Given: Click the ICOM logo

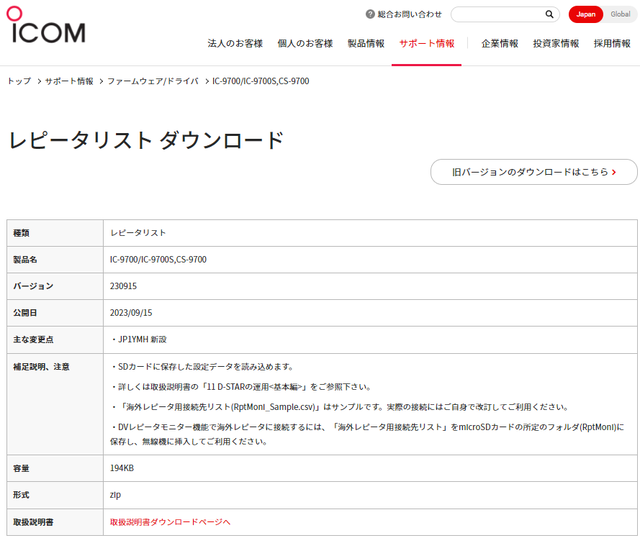Looking at the screenshot, I should (46, 25).
